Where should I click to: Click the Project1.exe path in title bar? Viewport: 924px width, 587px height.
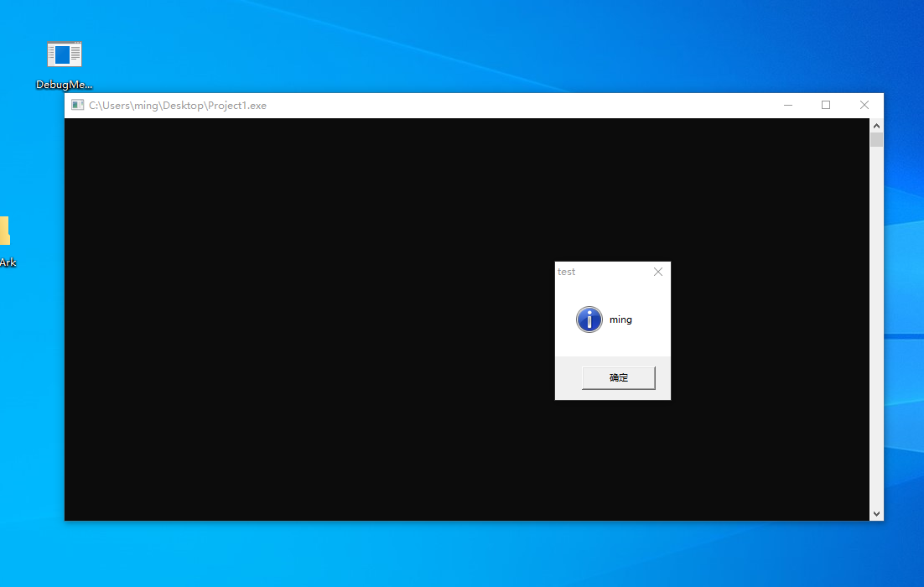coord(178,106)
